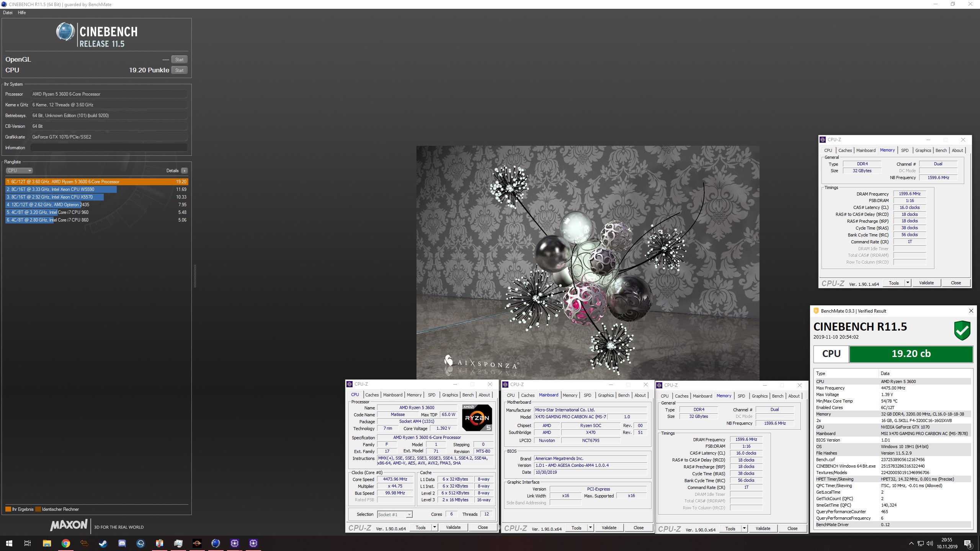Open Caches tab in the CPU-Z CPU window
This screenshot has height=551, width=980.
point(372,395)
